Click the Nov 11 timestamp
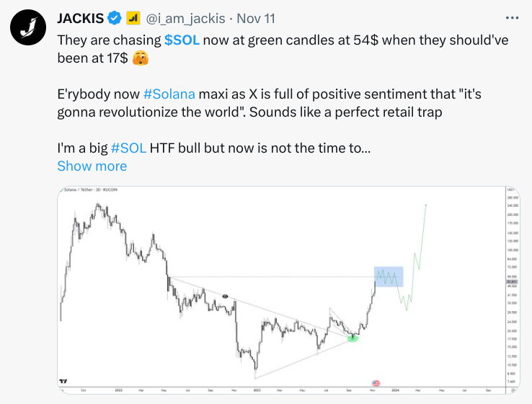Screen dimensions: 532x404 pyautogui.click(x=254, y=17)
